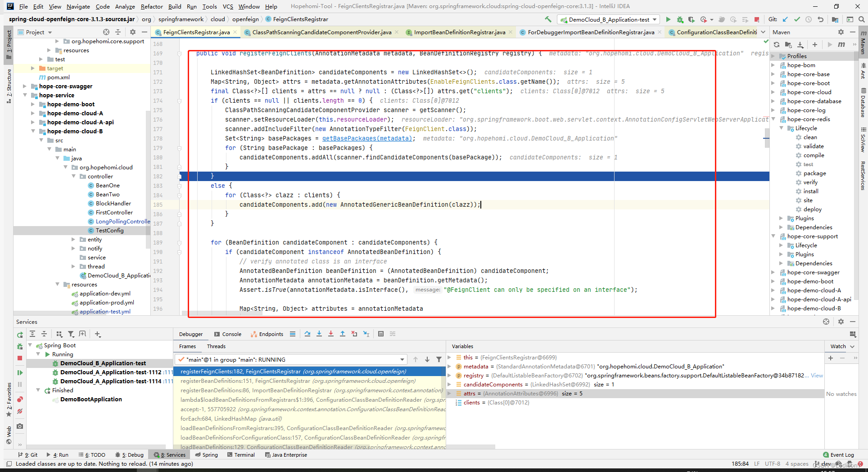Click Git rollback undo arrow
This screenshot has width=868, height=472.
[820, 19]
